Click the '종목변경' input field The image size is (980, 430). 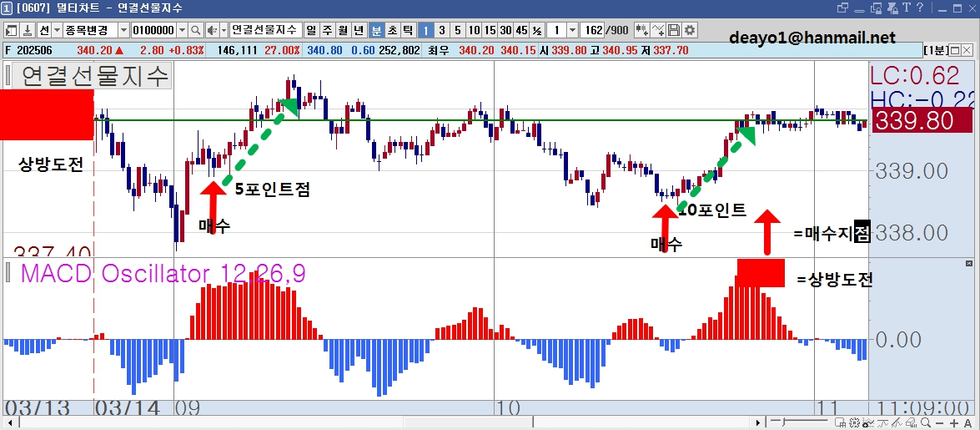pyautogui.click(x=90, y=30)
